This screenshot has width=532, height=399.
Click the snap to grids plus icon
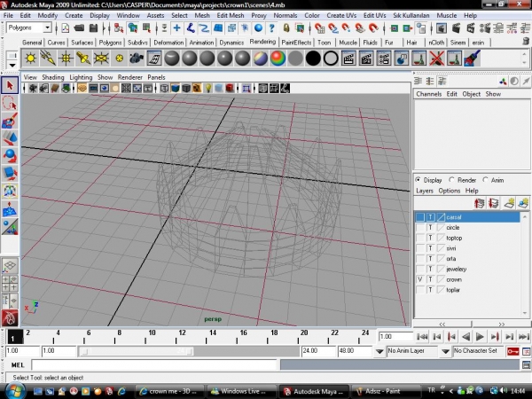point(176,27)
